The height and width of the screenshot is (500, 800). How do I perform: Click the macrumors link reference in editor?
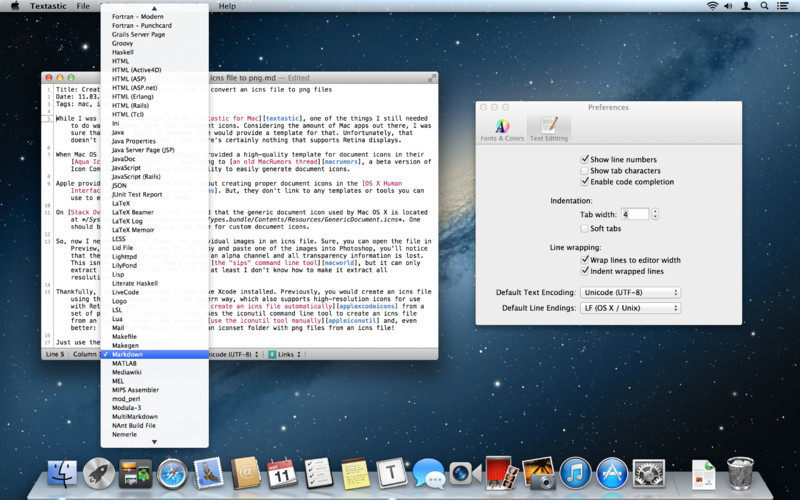pyautogui.click(x=340, y=162)
